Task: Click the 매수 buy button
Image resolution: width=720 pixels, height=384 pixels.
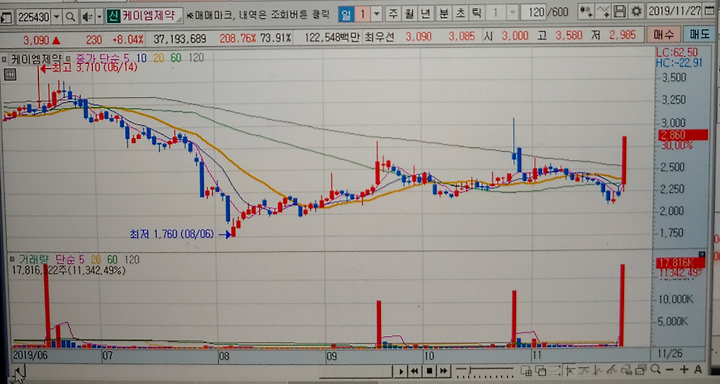Action: [664, 34]
